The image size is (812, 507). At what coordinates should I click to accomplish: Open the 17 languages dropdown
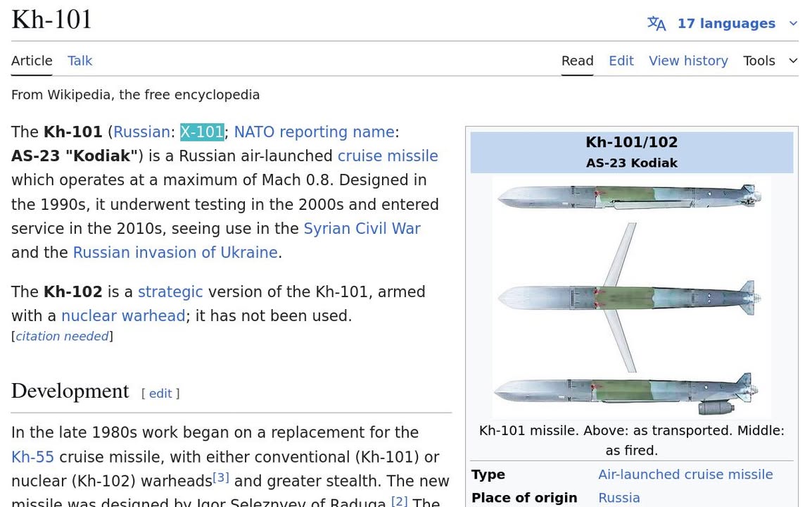pyautogui.click(x=725, y=24)
